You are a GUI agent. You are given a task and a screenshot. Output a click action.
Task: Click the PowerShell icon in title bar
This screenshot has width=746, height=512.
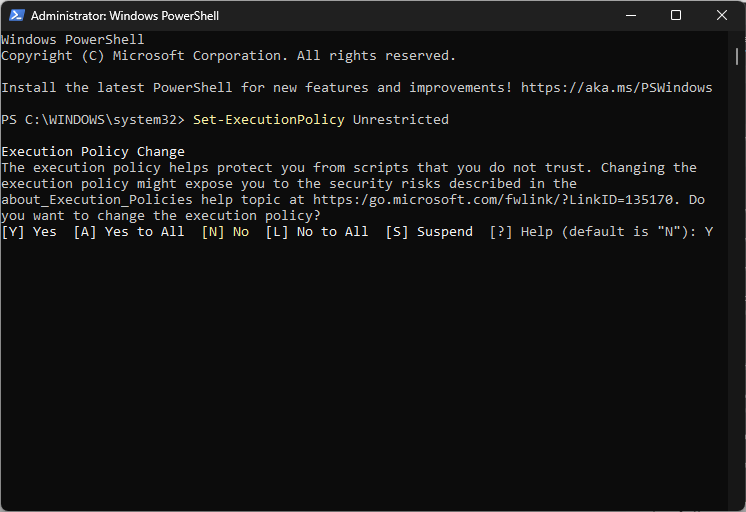click(x=17, y=15)
